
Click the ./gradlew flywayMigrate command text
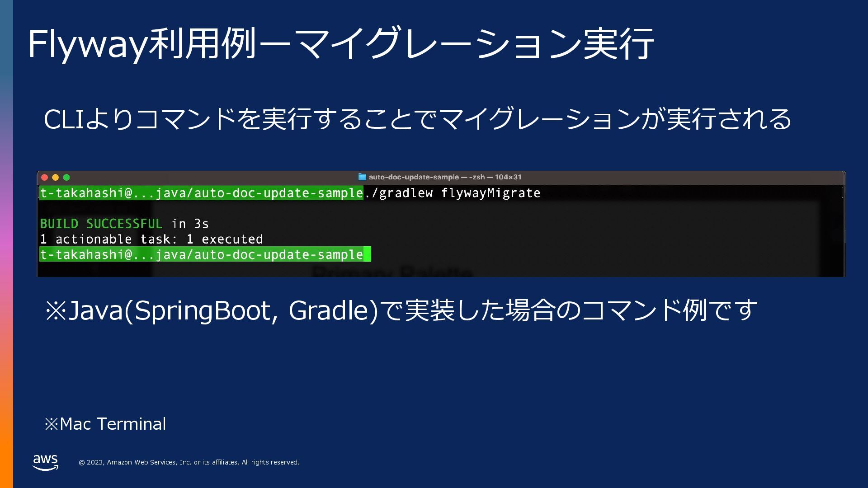coord(453,193)
